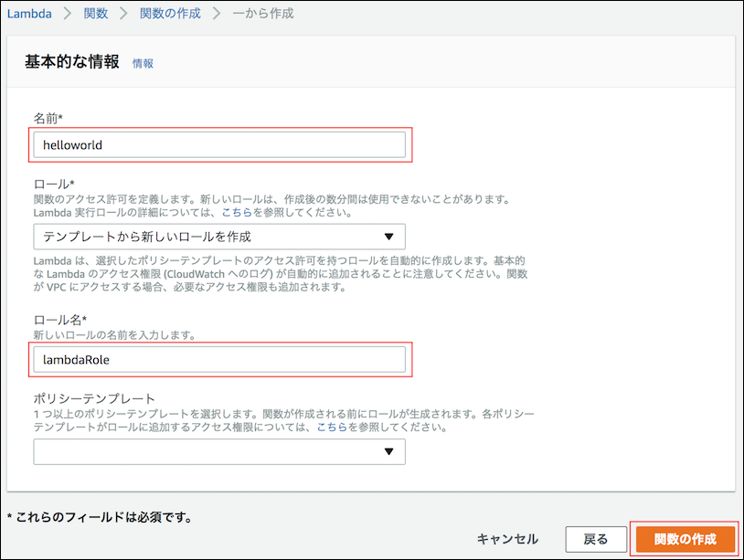Click the 戻る button

coord(596,538)
